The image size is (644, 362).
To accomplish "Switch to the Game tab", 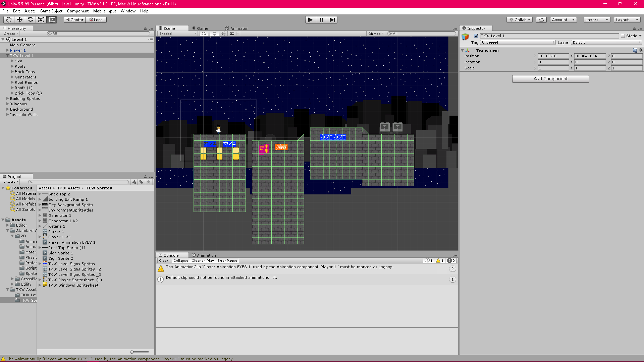I will coord(200,28).
